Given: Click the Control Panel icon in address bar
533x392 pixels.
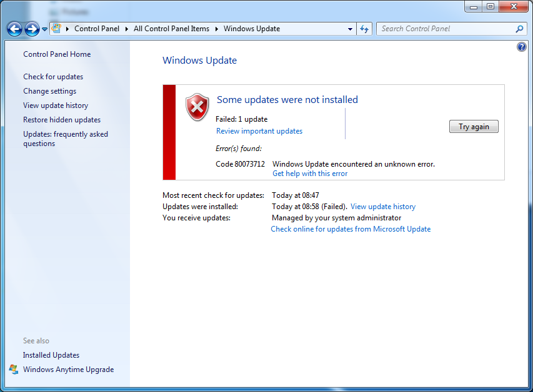Looking at the screenshot, I should pyautogui.click(x=56, y=29).
